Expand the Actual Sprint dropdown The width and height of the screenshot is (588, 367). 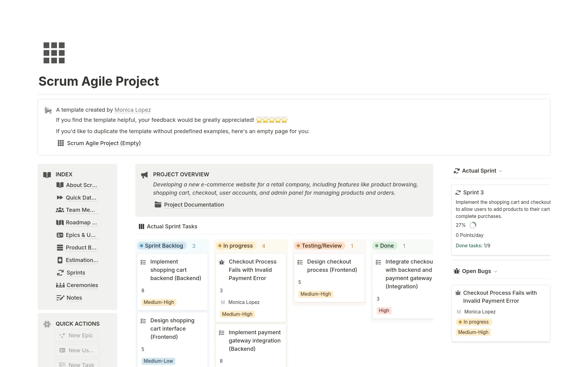500,171
